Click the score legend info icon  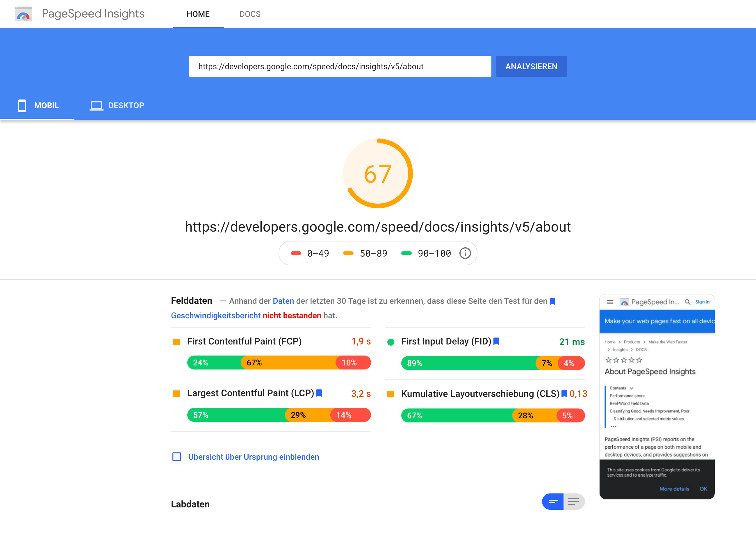465,253
